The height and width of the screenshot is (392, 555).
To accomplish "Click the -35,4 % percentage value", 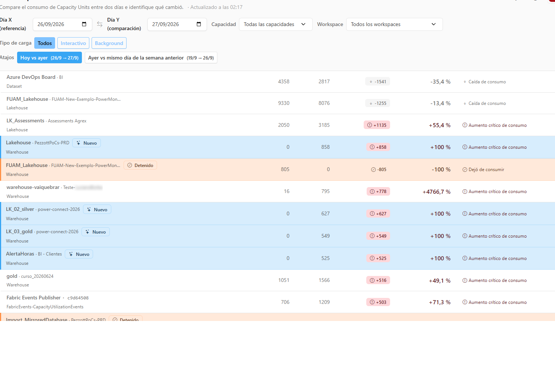I will [440, 81].
